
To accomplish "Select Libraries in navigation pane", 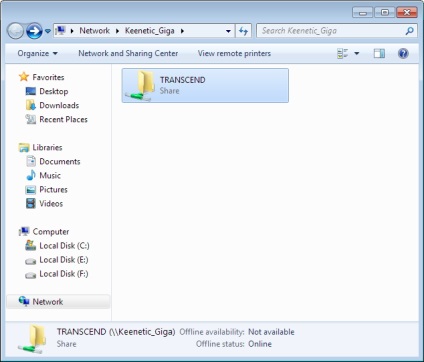I will (47, 147).
